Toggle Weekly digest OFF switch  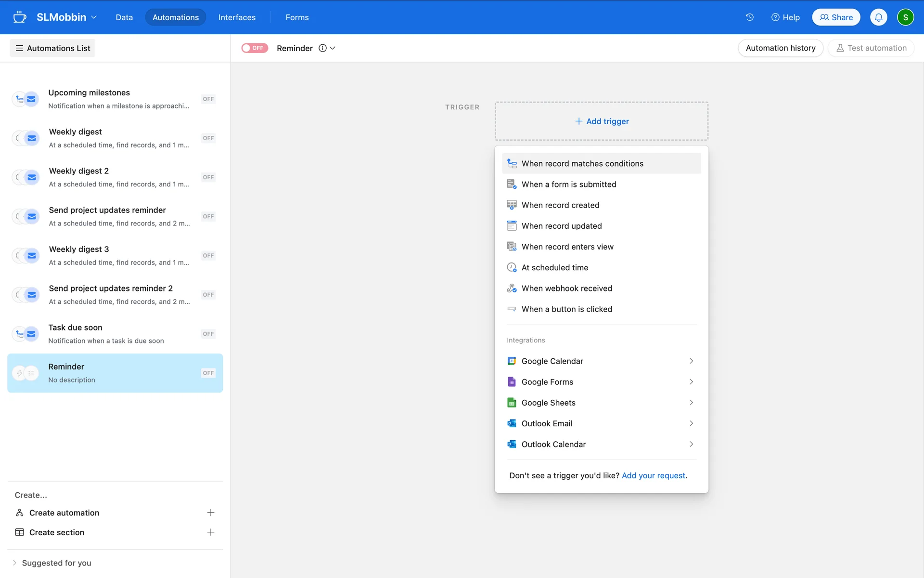pyautogui.click(x=208, y=138)
